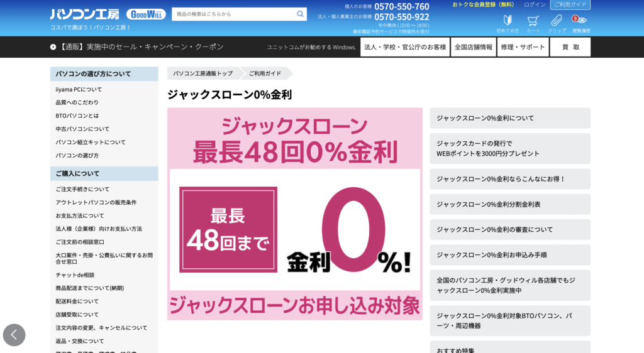The width and height of the screenshot is (644, 353).
Task: Click パソコンの選び方について section header
Action: coord(104,73)
